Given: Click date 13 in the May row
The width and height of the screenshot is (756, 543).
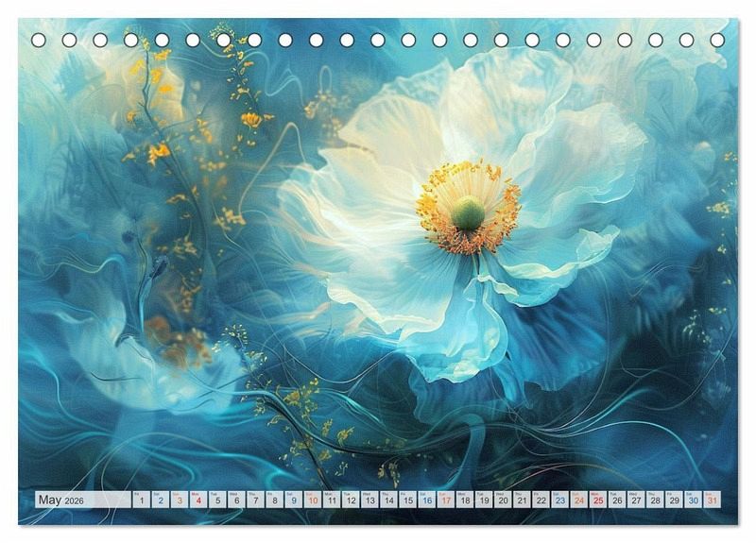Looking at the screenshot, I should coord(369,500).
